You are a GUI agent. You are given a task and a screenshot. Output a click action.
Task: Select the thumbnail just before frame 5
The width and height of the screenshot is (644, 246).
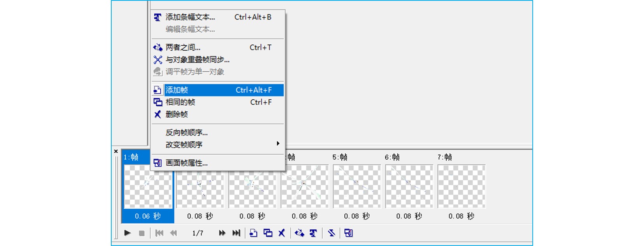point(305,186)
